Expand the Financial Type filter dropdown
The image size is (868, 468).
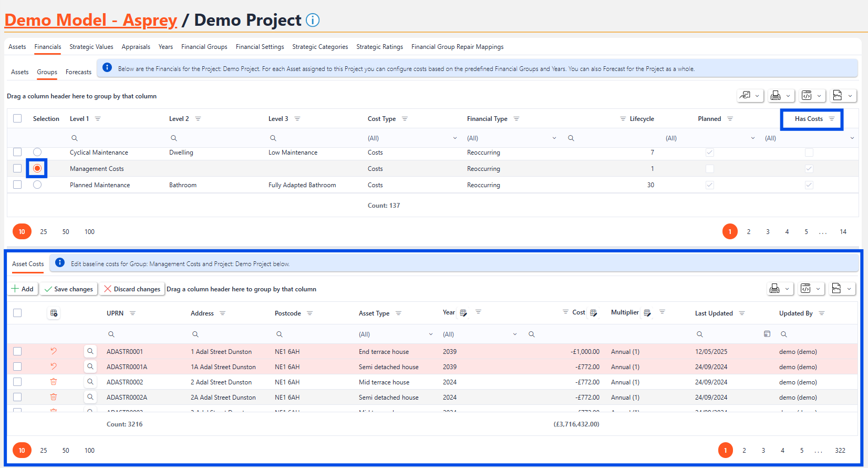(554, 138)
